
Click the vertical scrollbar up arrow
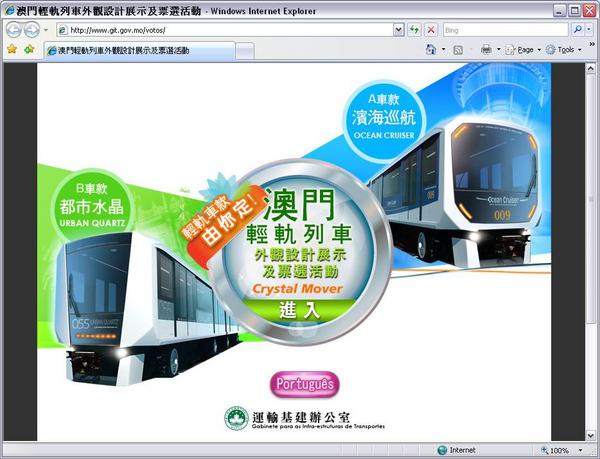tap(590, 69)
